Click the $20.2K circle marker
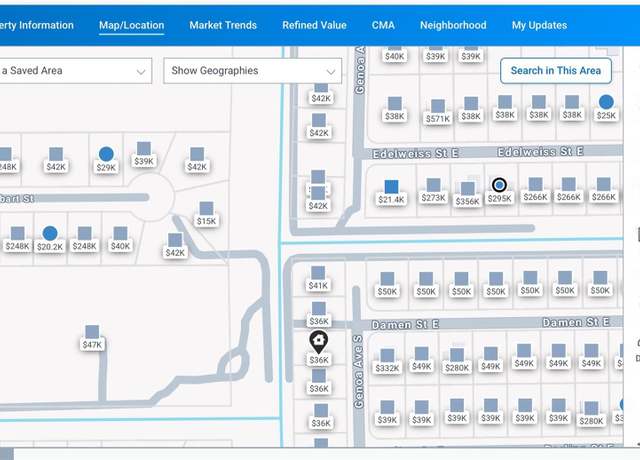The height and width of the screenshot is (460, 640). tap(50, 233)
